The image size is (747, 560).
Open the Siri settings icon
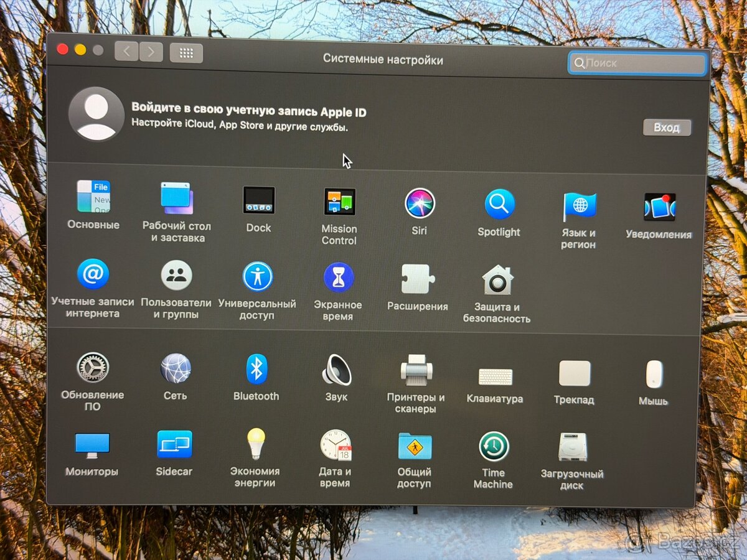coord(420,203)
